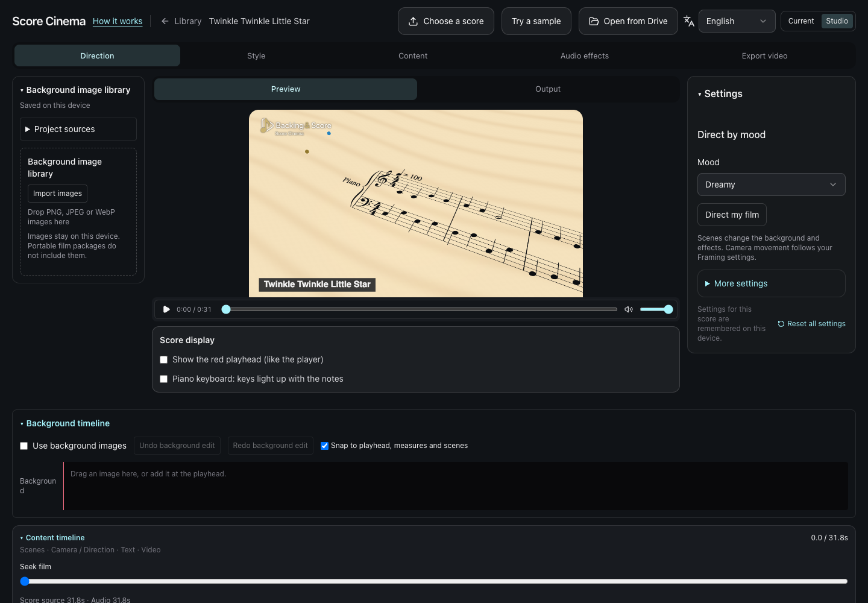
Task: Expand Project sources
Action: tap(78, 129)
